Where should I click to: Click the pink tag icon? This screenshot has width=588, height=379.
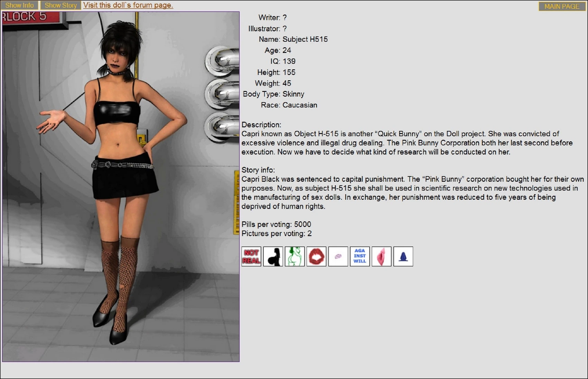381,256
